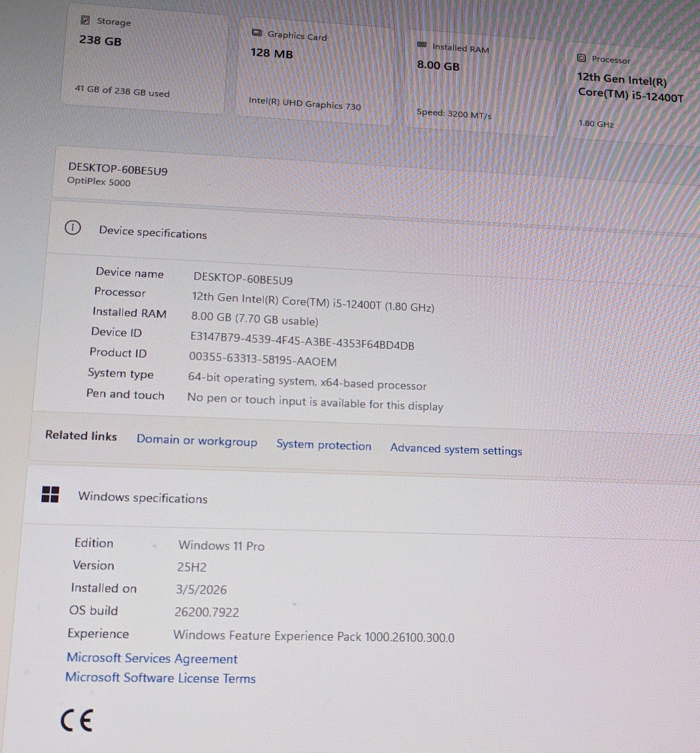Open Microsoft Services Agreement link

[152, 658]
